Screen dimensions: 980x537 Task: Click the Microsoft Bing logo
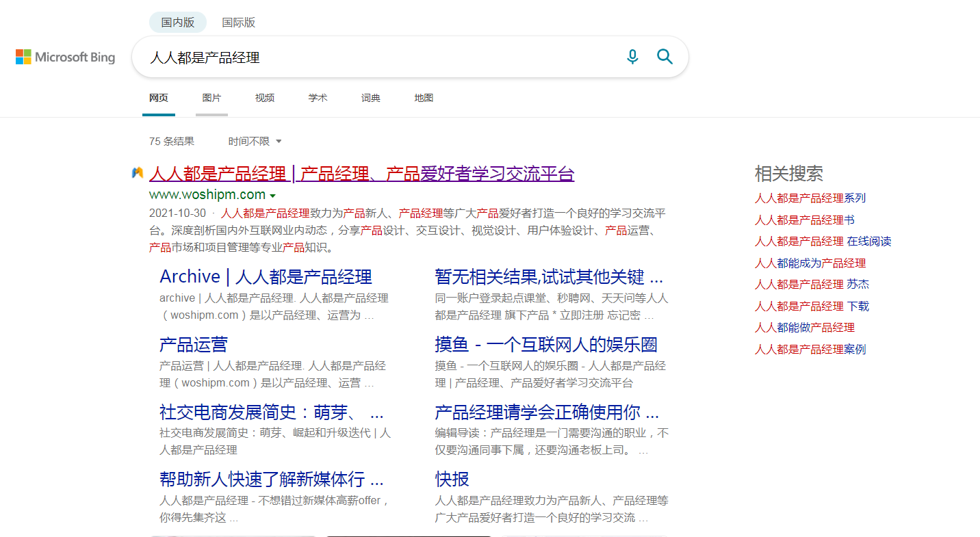click(65, 57)
